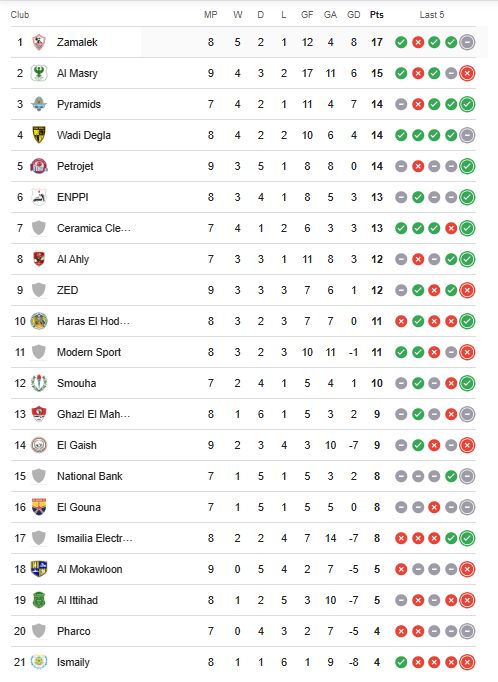Click the Al Masry green crest icon
This screenshot has height=682, width=498.
pos(39,73)
